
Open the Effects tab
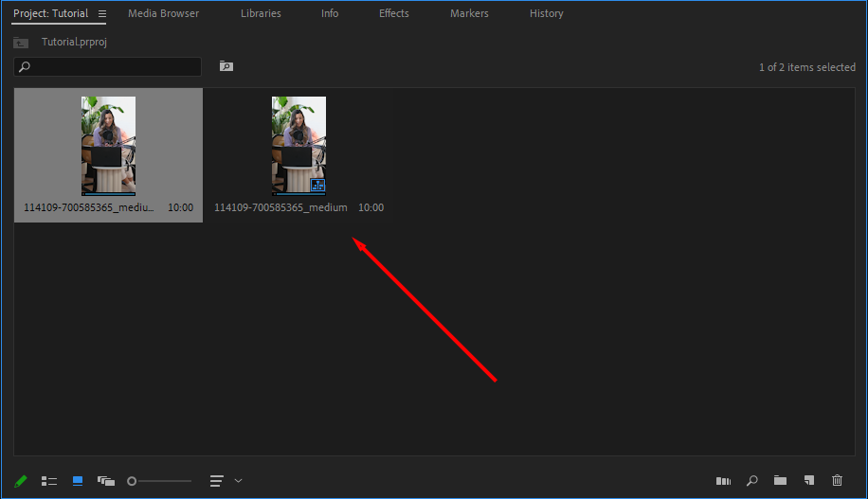click(393, 13)
